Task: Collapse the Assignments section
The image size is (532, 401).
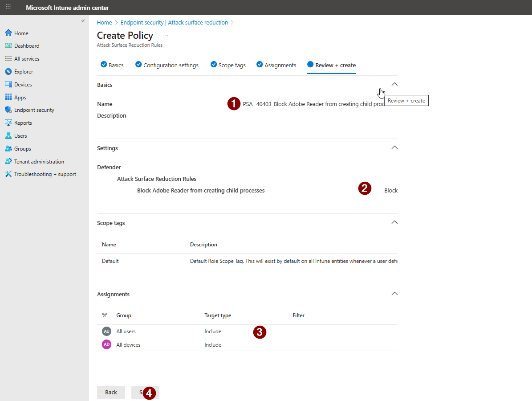Action: pos(394,293)
